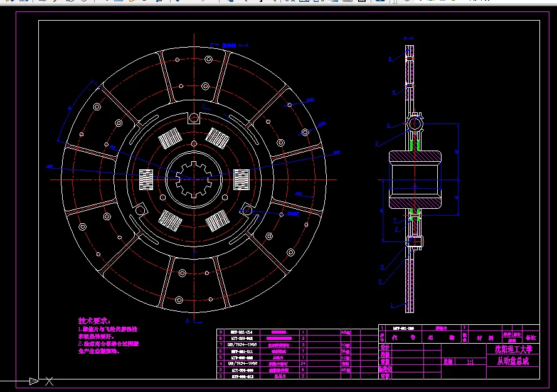Click section arrow 'A' below the disc

tap(188, 321)
